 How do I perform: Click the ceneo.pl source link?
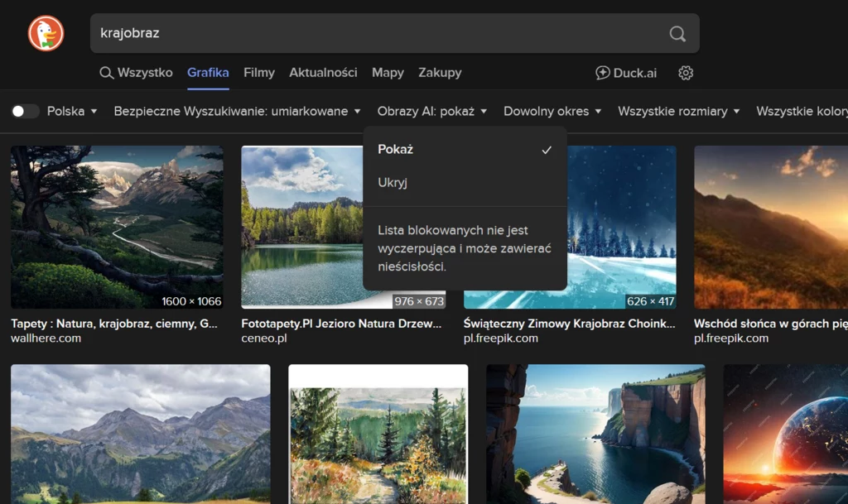264,338
